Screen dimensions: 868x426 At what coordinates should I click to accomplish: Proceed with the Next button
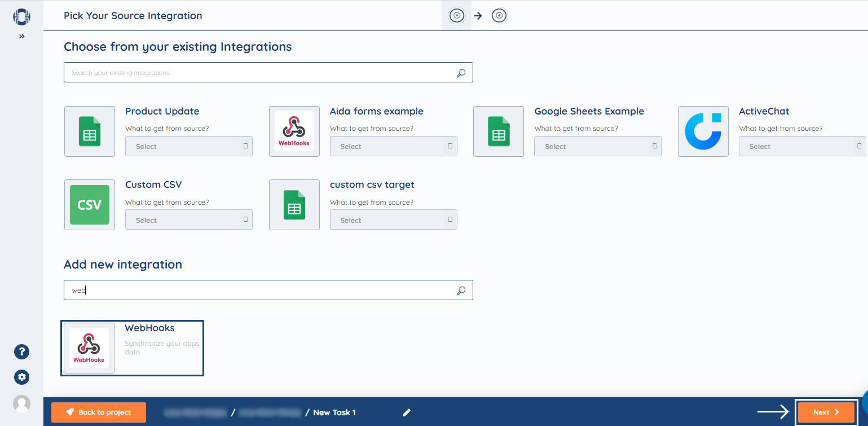(x=826, y=412)
